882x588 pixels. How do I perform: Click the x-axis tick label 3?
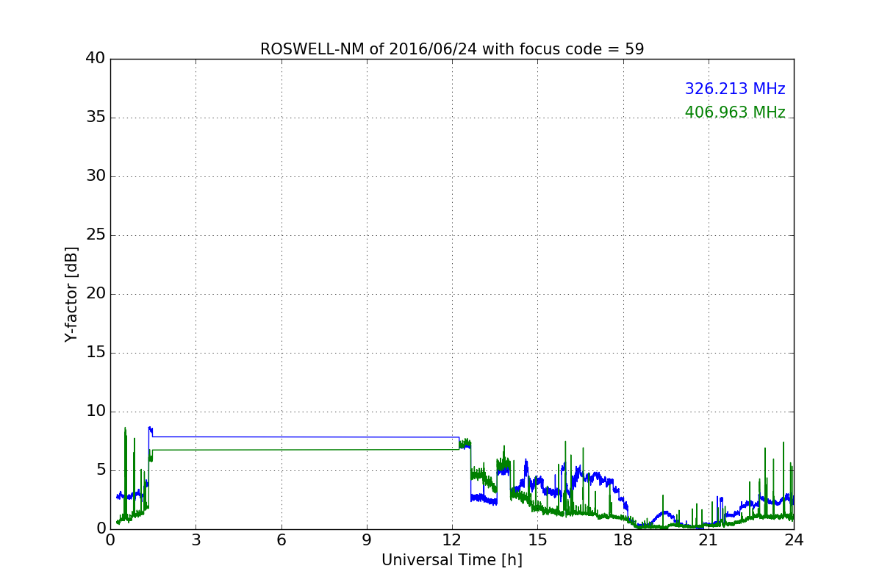pos(196,540)
